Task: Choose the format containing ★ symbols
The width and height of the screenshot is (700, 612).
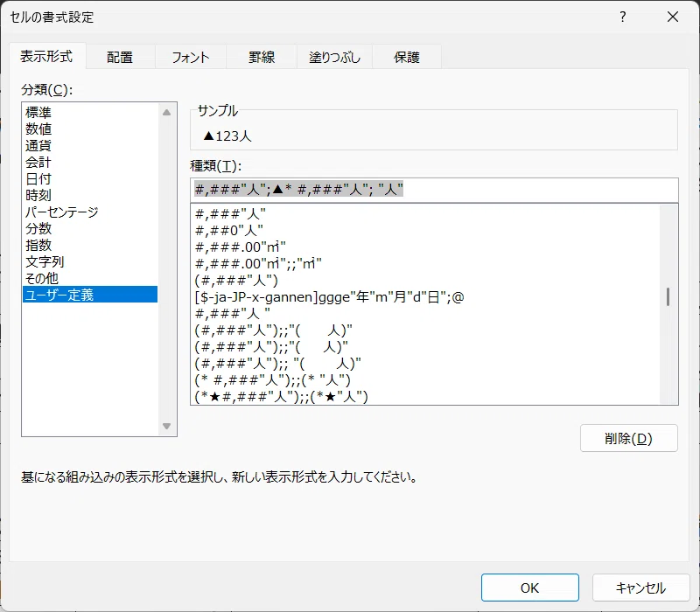Action: (426, 397)
